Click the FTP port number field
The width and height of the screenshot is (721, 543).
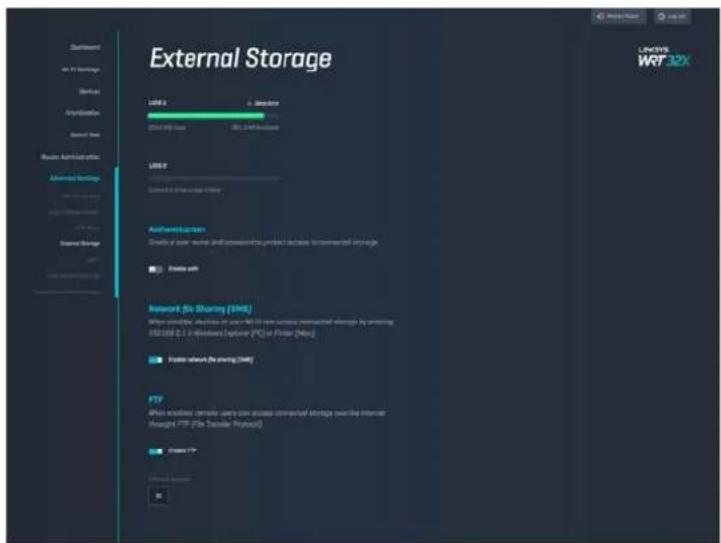pyautogui.click(x=159, y=496)
